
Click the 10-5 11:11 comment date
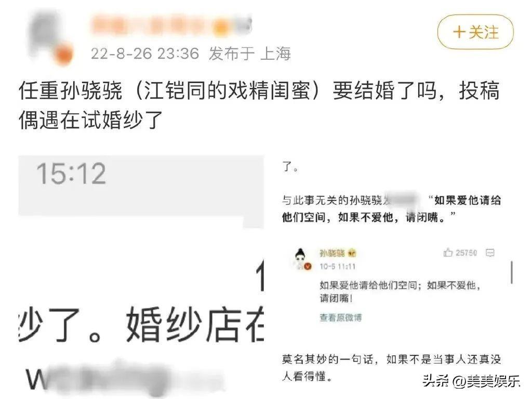pyautogui.click(x=337, y=267)
